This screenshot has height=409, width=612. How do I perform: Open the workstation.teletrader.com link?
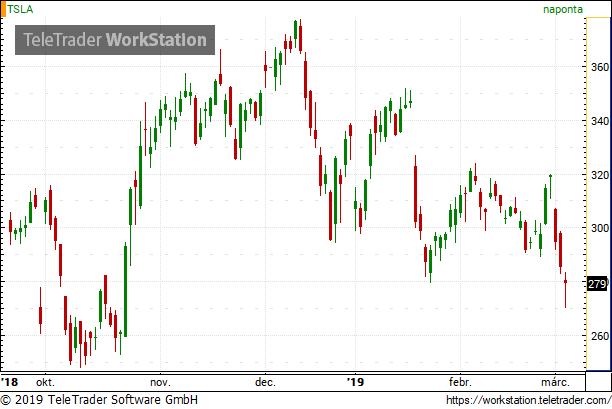(x=528, y=400)
